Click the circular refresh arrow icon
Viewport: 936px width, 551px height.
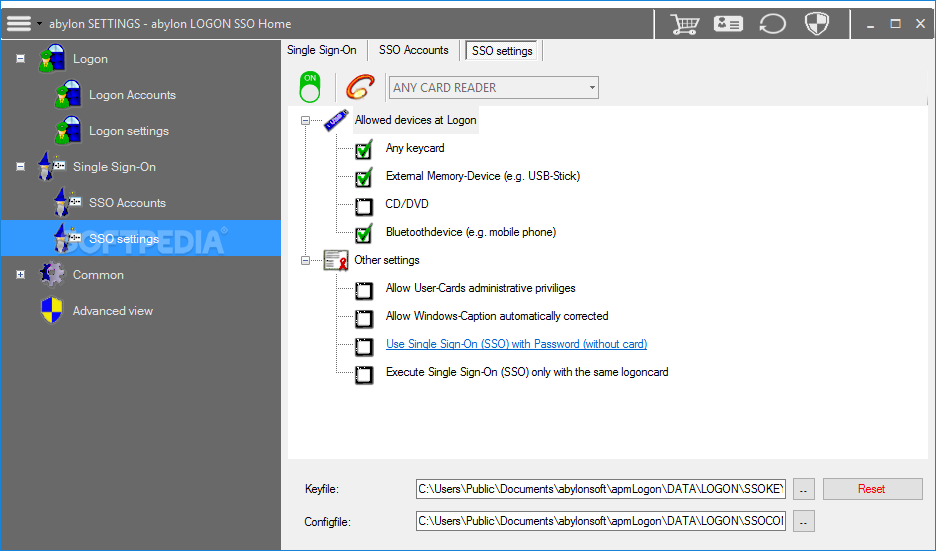(772, 24)
